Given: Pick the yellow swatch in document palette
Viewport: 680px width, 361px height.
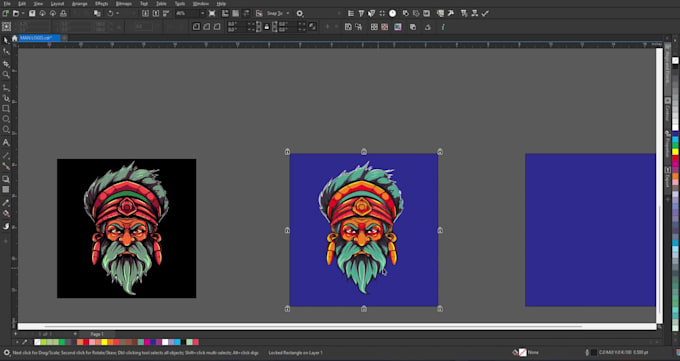Looking at the screenshot, I should [104, 342].
